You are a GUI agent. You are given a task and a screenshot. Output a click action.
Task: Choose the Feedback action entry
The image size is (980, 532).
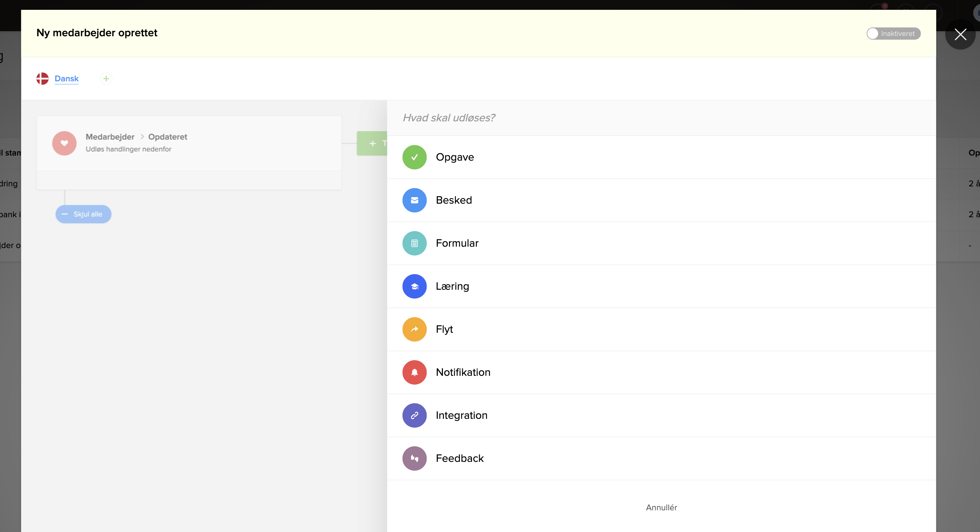pos(460,458)
